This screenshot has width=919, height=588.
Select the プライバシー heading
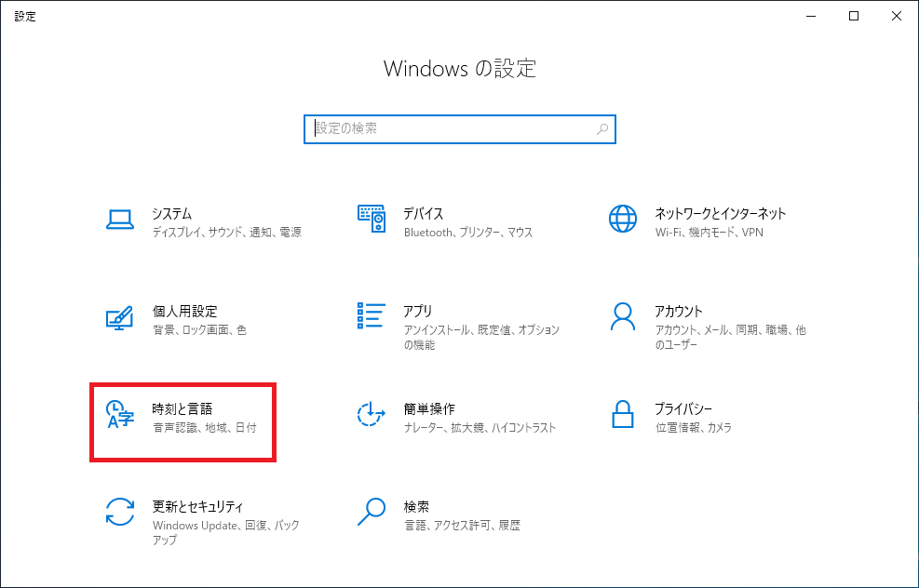click(x=683, y=408)
